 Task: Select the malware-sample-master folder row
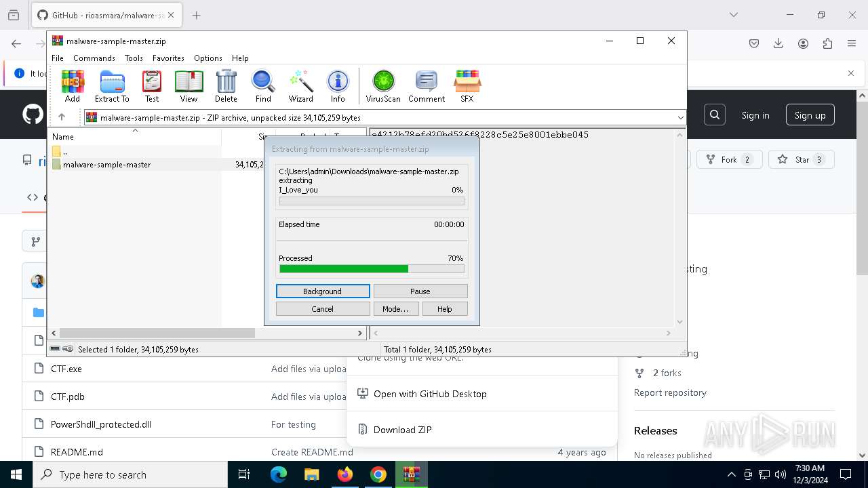[159, 165]
